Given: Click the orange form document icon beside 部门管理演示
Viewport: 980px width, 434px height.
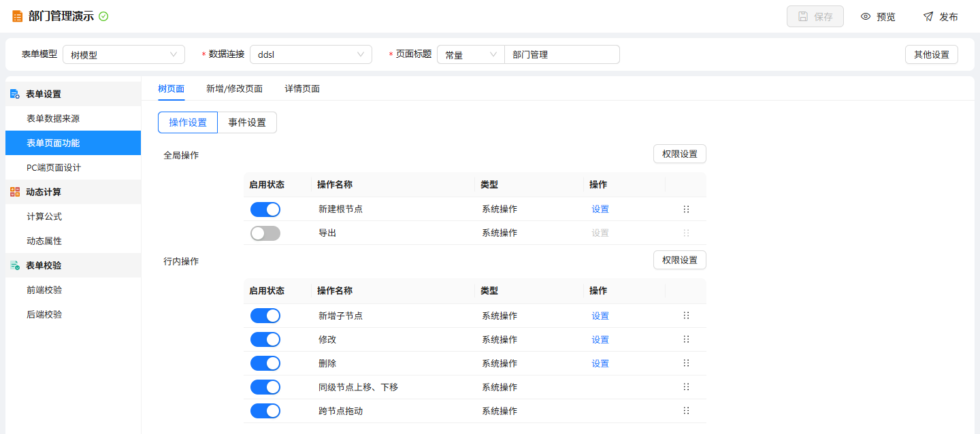Looking at the screenshot, I should click(17, 16).
